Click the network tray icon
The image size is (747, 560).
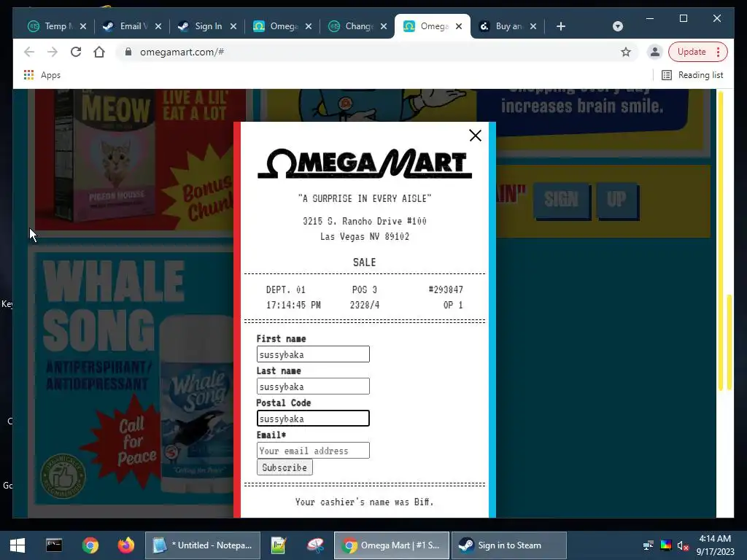click(x=648, y=545)
